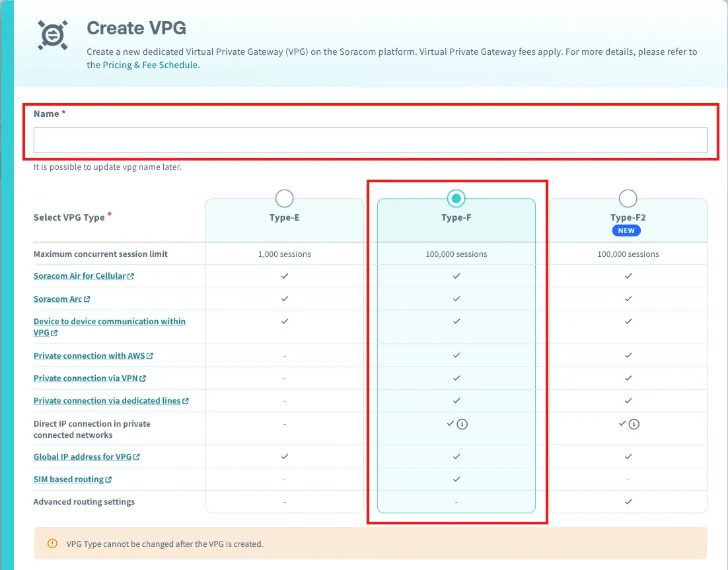728x570 pixels.
Task: Click the Type-E column heading text
Action: tap(284, 218)
